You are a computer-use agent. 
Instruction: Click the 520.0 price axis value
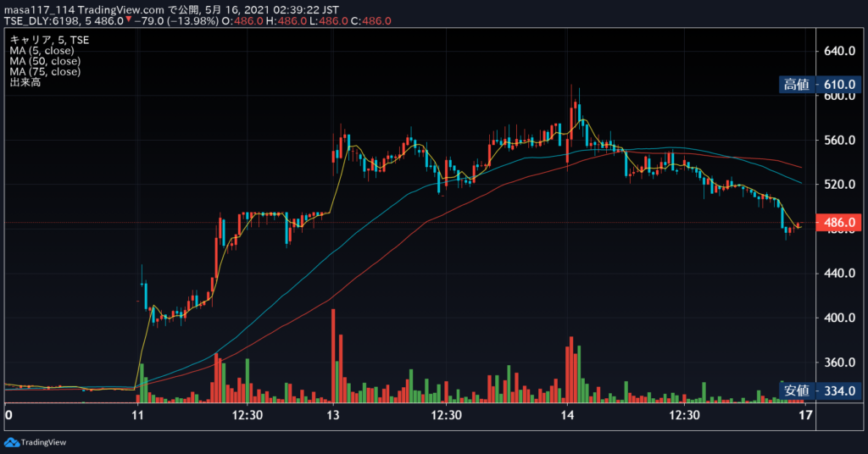(x=839, y=184)
